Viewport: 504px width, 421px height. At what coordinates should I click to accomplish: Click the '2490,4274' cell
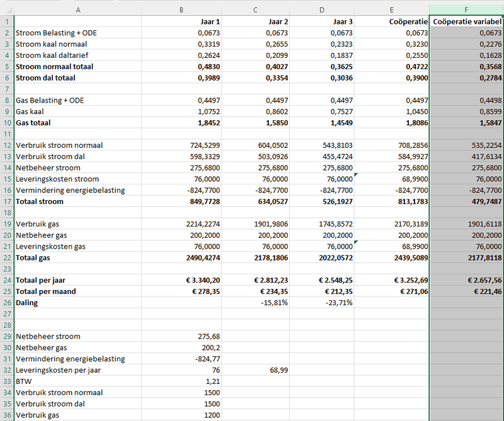[x=181, y=257]
